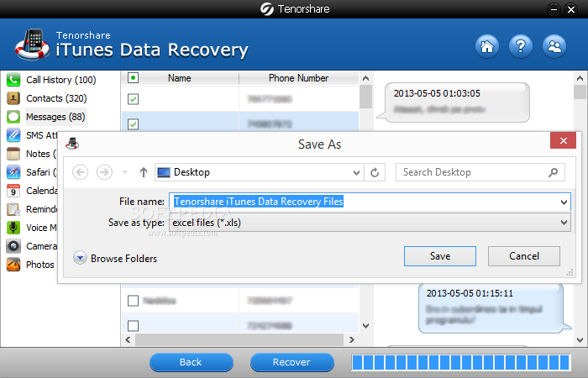Select the Reminders clipboard icon
This screenshot has width=588, height=378.
pyautogui.click(x=13, y=209)
